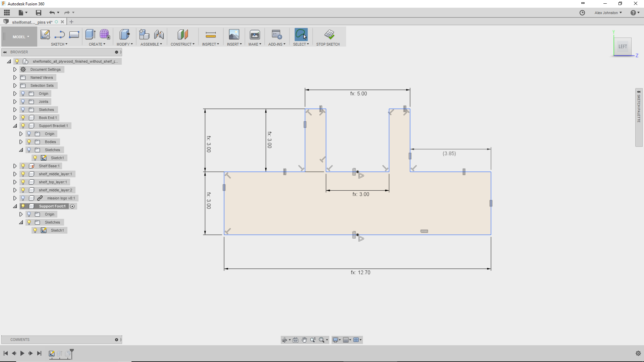Select the Pan hand tool

pyautogui.click(x=304, y=340)
